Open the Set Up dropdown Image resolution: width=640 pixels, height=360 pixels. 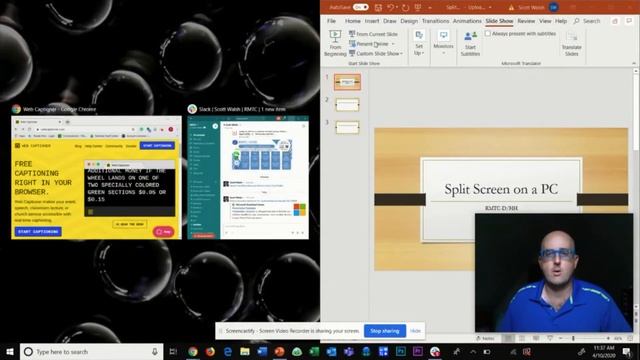419,43
